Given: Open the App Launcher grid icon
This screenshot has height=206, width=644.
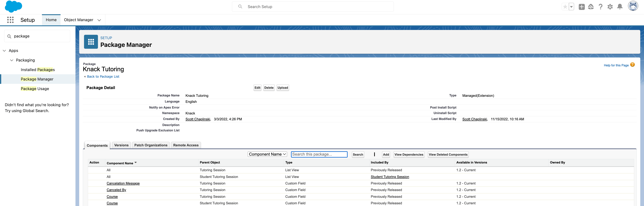Looking at the screenshot, I should [x=10, y=20].
